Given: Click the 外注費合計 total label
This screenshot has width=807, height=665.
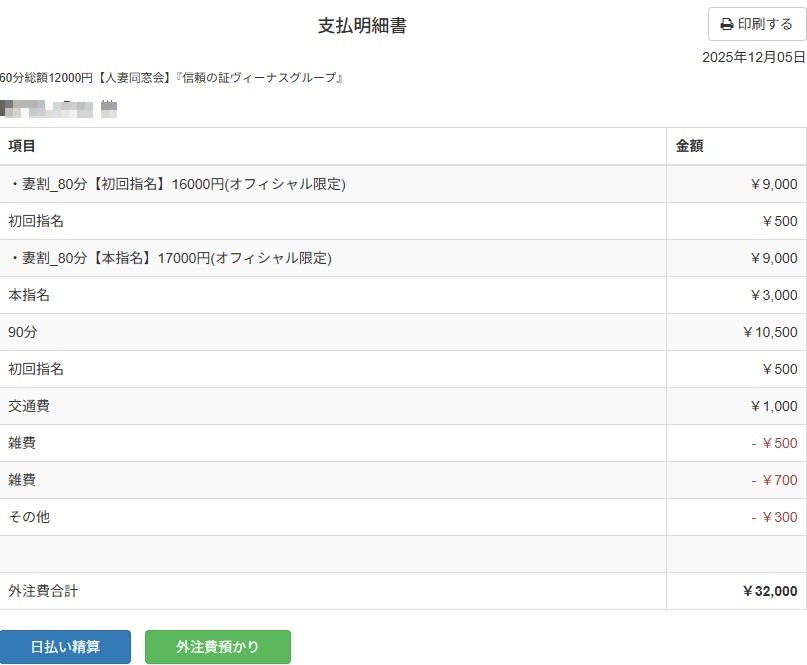Looking at the screenshot, I should pyautogui.click(x=43, y=591).
